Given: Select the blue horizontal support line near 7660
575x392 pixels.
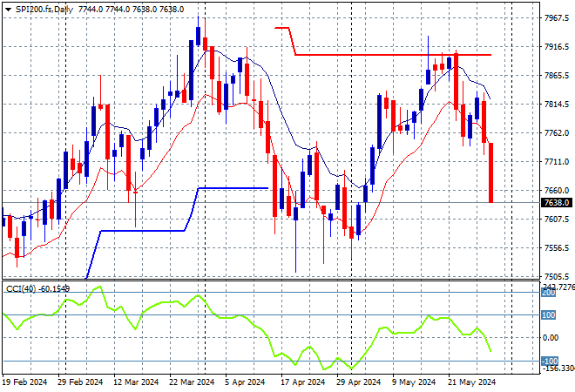Looking at the screenshot, I should tap(233, 188).
